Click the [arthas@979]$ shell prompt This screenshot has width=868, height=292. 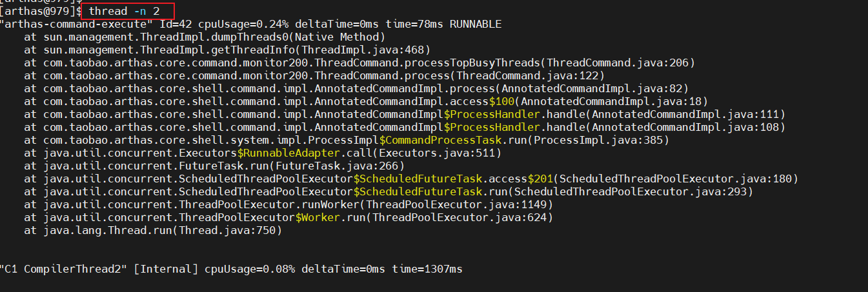(41, 12)
